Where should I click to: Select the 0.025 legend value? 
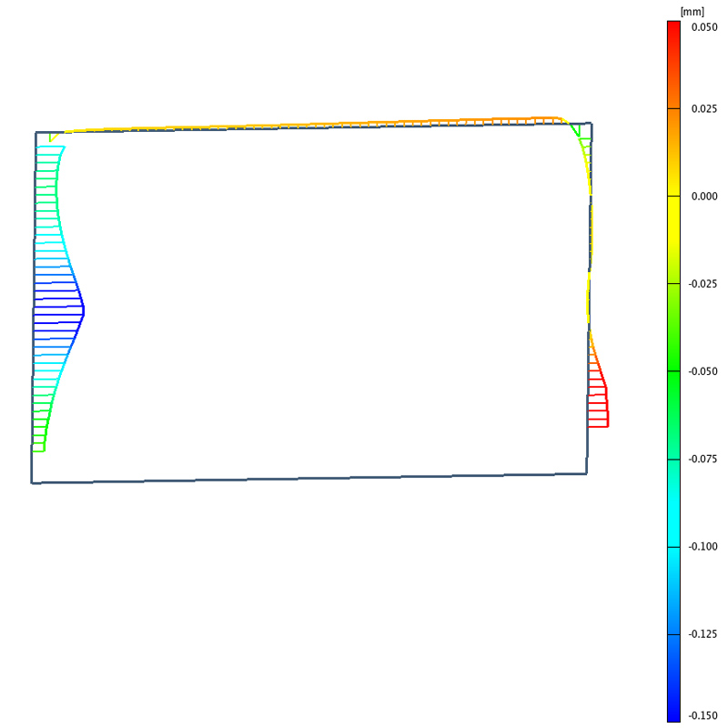[703, 108]
